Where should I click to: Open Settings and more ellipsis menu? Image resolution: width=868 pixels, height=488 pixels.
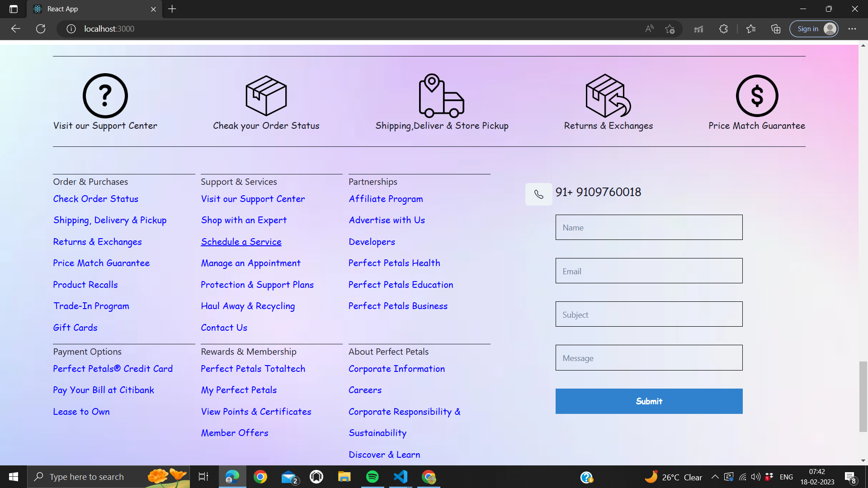(852, 29)
